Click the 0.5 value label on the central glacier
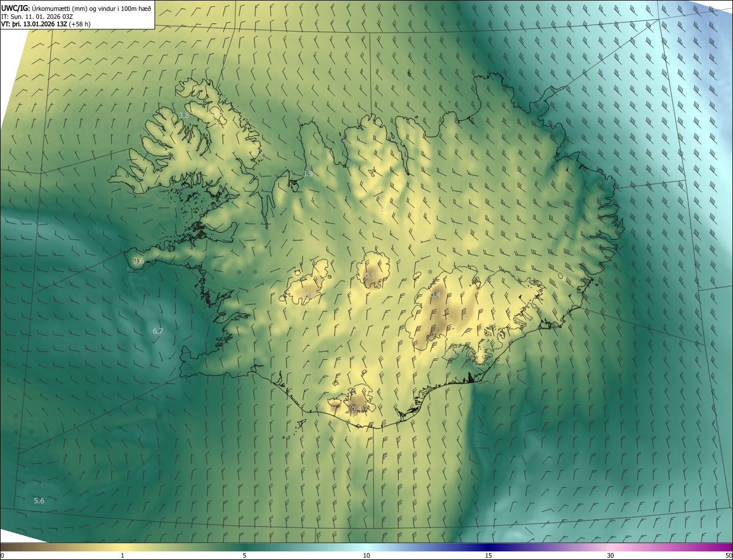 point(371,276)
